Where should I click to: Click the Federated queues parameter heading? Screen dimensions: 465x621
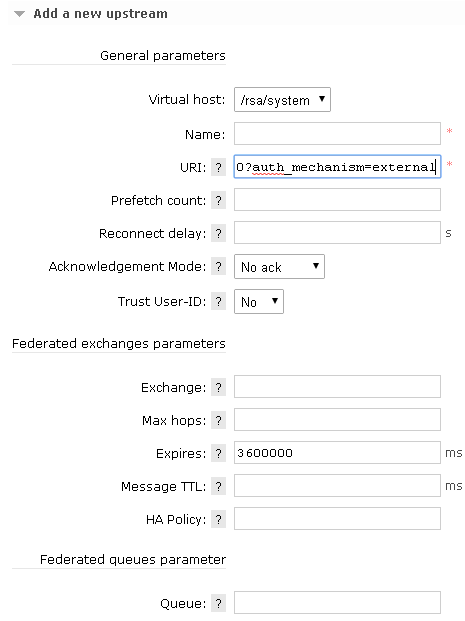133,560
